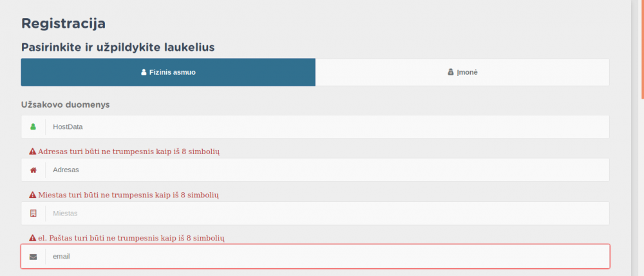The height and width of the screenshot is (276, 644).
Task: Click the warning icon beside the Adresas error
Action: coord(32,152)
